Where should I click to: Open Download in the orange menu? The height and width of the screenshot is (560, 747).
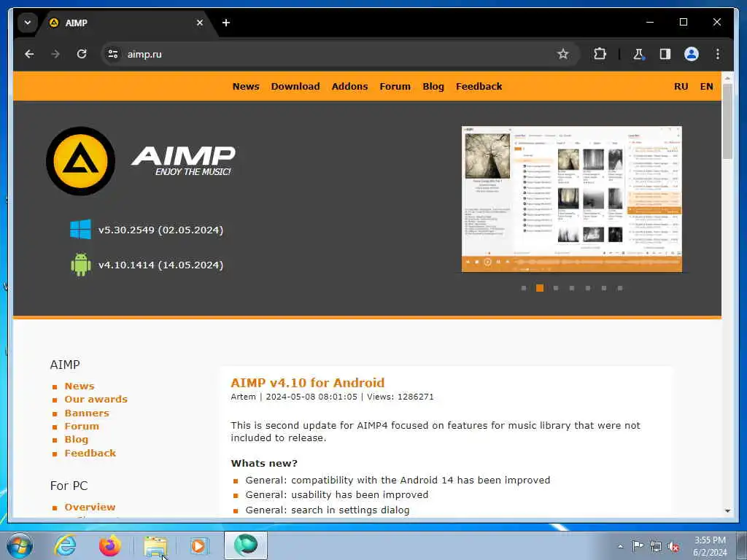pyautogui.click(x=295, y=86)
